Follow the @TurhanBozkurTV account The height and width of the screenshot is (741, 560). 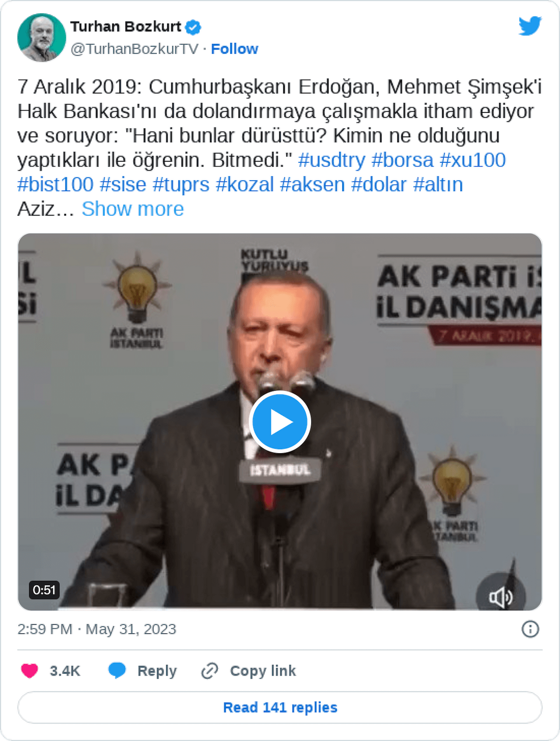[x=234, y=49]
